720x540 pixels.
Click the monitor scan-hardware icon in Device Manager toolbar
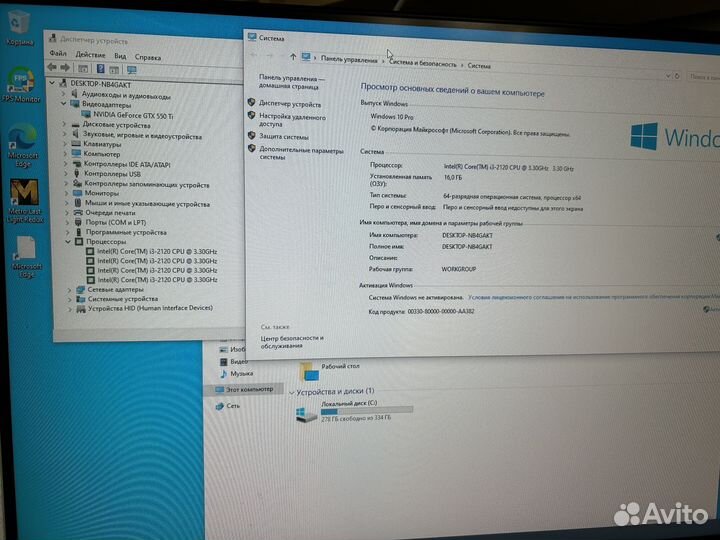[132, 70]
